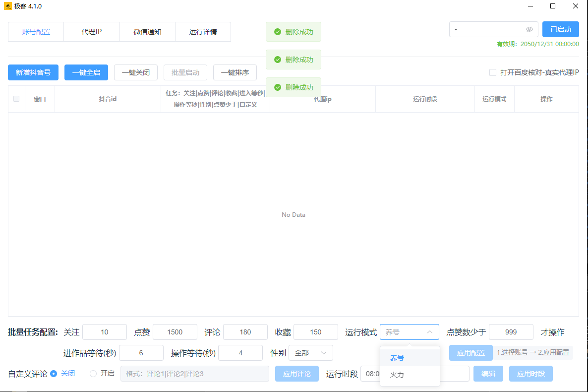Choose 养号 option in run mode list
The width and height of the screenshot is (588, 392).
coord(397,358)
